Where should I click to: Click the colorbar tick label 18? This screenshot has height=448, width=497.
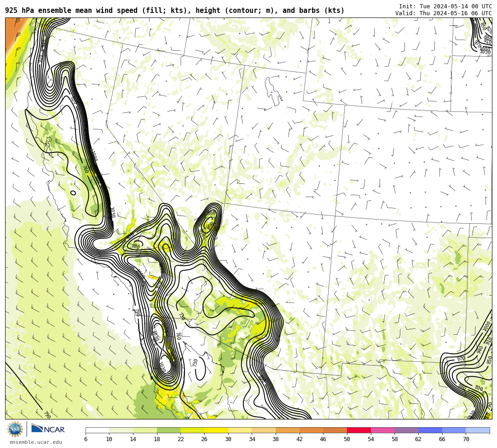157,439
